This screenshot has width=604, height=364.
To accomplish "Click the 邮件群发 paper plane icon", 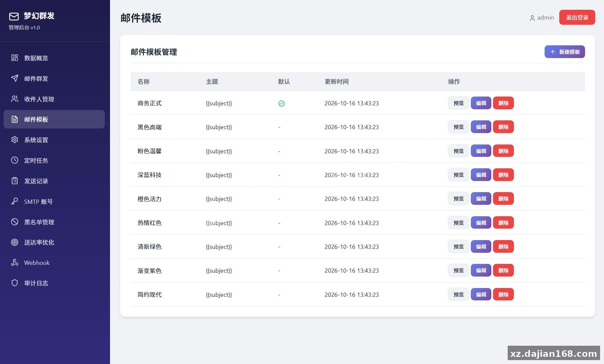I will tap(15, 78).
